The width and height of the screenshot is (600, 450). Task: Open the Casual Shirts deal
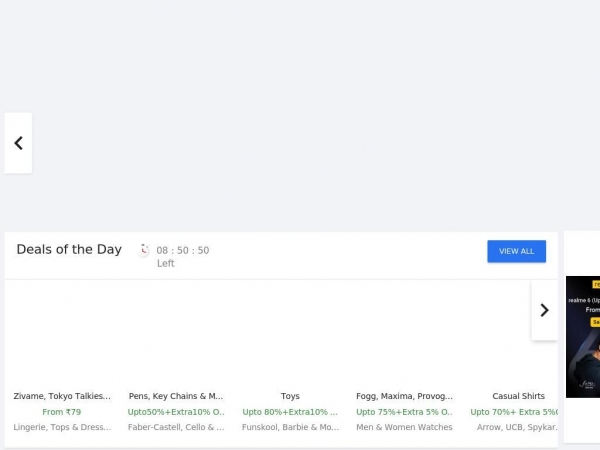tap(518, 396)
